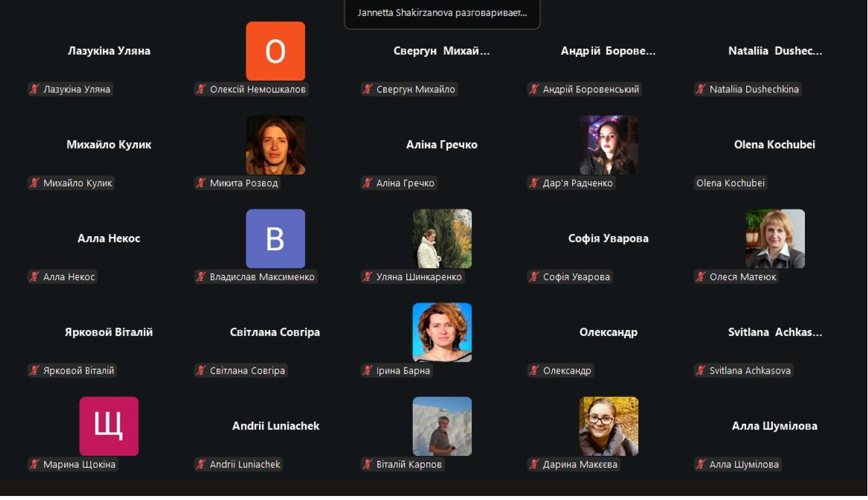Screen dimensions: 868x500
Task: Select the pink Щ avatar of Марина Щокіна
Action: 109,426
